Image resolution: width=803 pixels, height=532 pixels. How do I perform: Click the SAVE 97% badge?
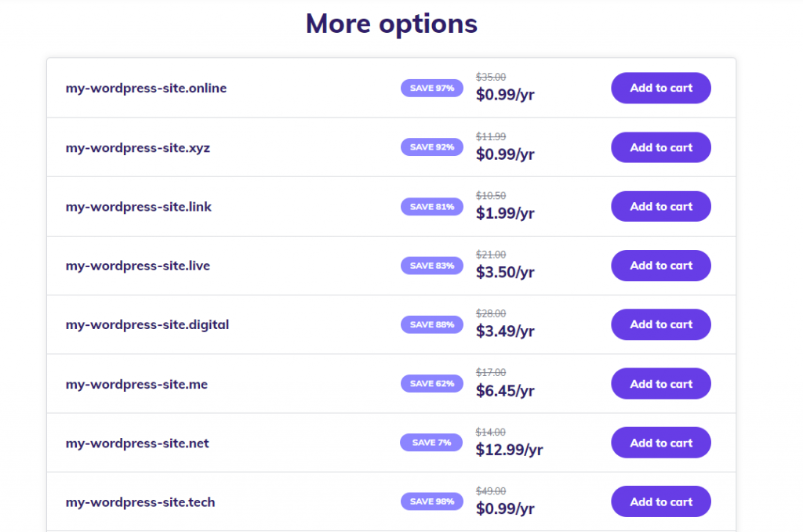point(431,88)
